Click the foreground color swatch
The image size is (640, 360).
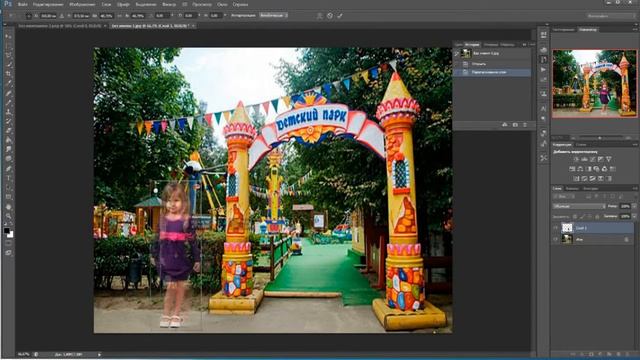tap(7, 231)
